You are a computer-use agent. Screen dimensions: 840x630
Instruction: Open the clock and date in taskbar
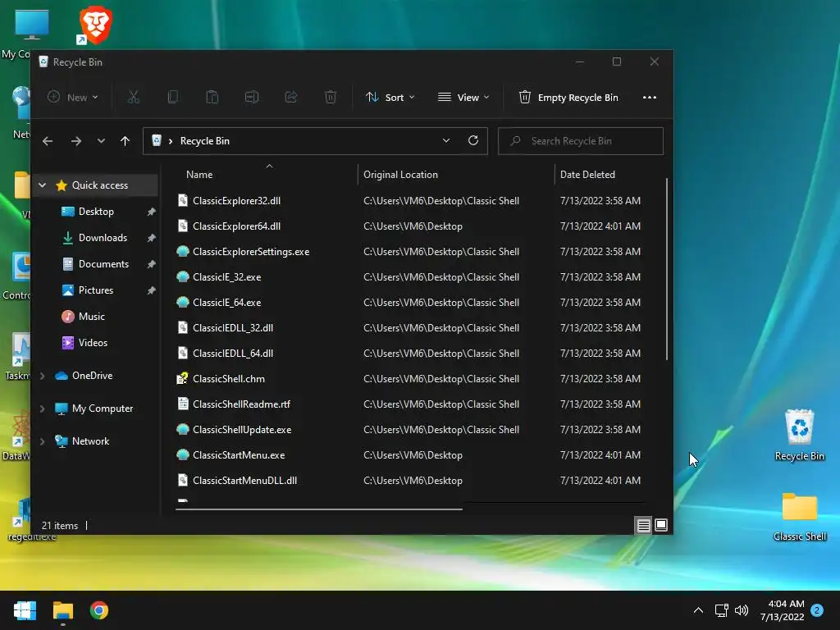782,610
